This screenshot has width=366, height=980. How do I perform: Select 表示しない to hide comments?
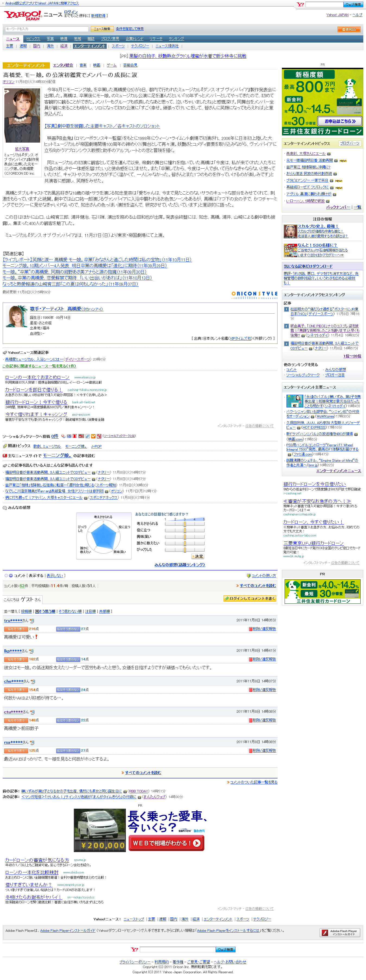(x=55, y=576)
